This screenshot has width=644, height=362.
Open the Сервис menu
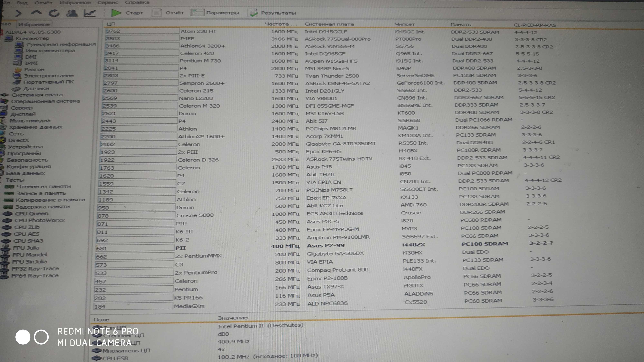(x=108, y=3)
